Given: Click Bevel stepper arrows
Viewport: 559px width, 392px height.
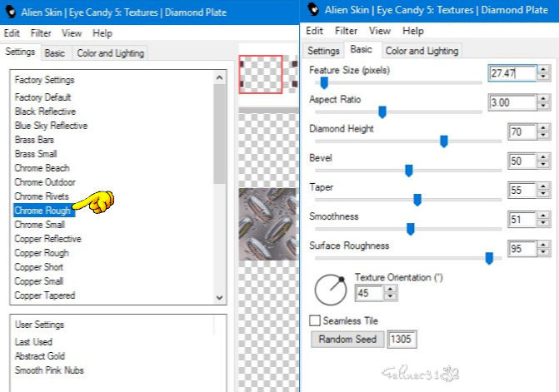Looking at the screenshot, I should [543, 161].
